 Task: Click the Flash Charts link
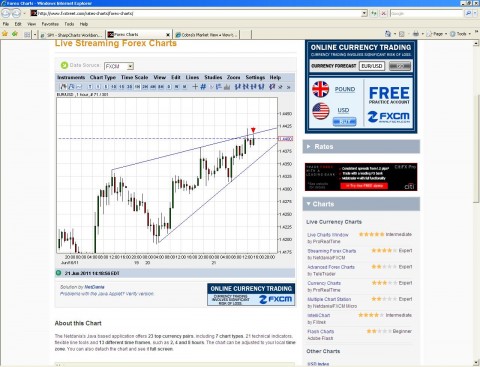pos(320,331)
